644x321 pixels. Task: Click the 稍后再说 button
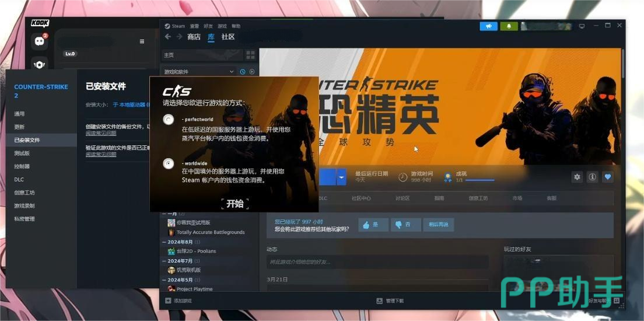click(x=439, y=225)
